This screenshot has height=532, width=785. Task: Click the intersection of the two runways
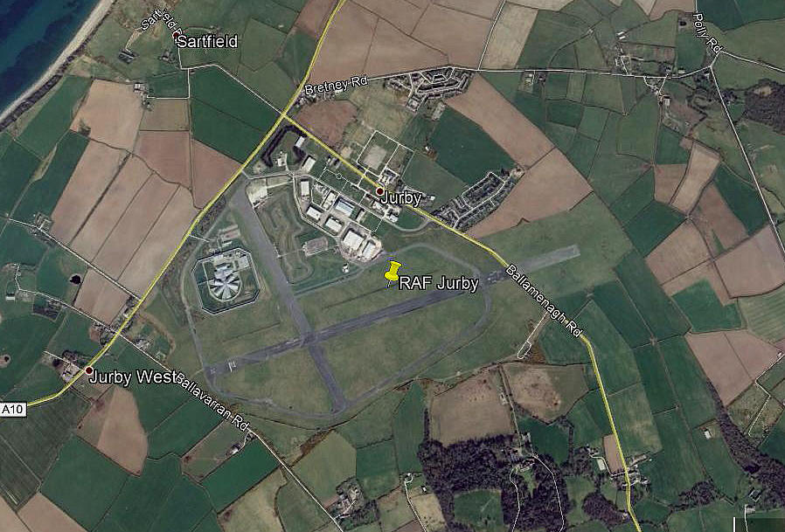[x=311, y=339]
